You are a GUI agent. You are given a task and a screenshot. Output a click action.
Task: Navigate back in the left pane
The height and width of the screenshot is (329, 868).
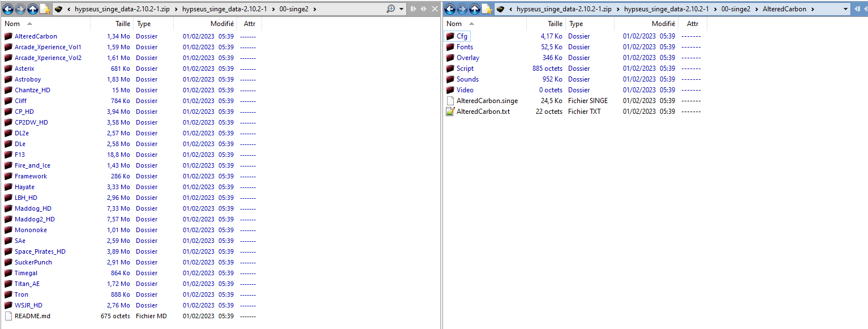8,8
